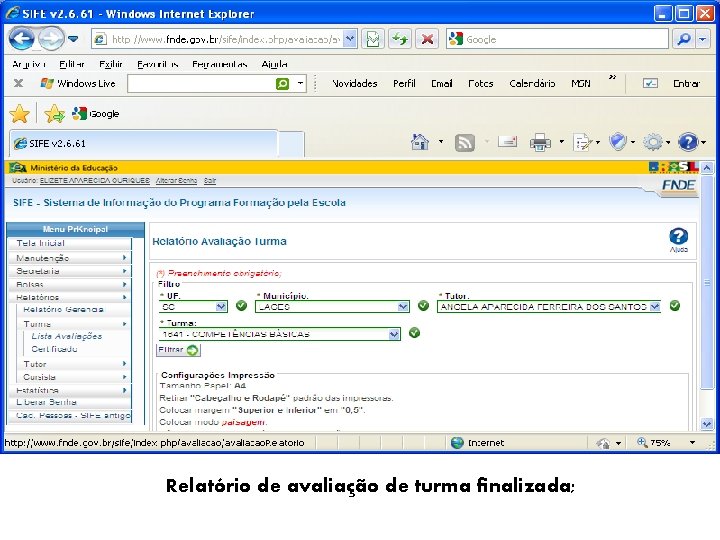The width and height of the screenshot is (720, 540).
Task: Open the recent pages dropdown beside Forward
Action: 73,39
